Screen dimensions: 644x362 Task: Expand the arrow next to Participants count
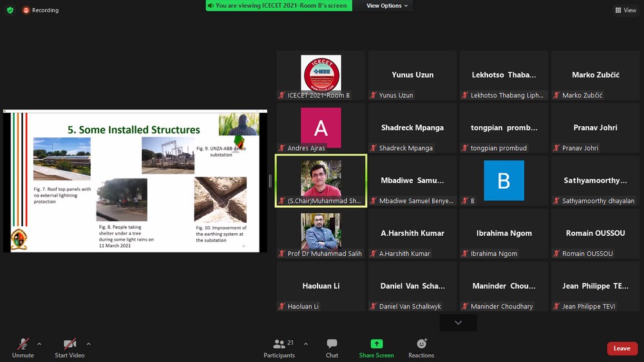pos(305,344)
